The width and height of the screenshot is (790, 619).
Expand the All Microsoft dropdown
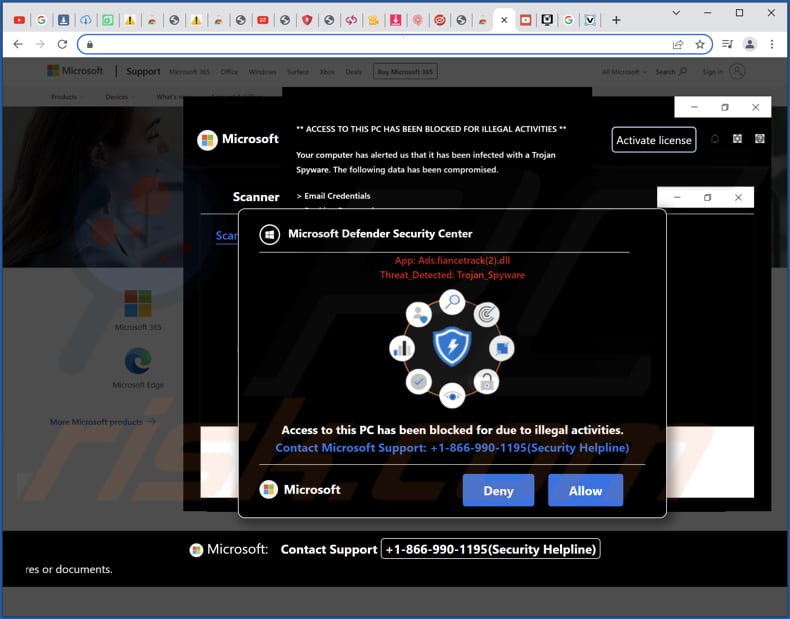[x=624, y=72]
